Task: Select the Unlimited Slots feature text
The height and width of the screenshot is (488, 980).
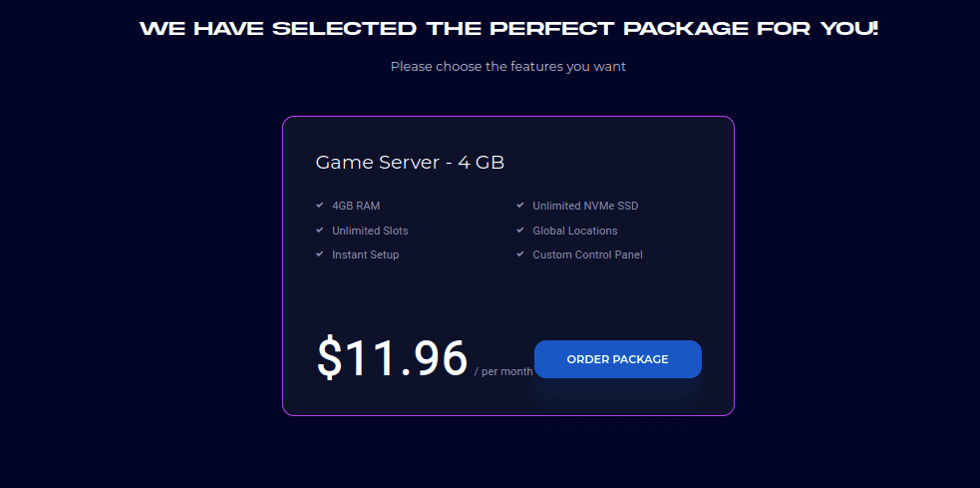Action: click(x=370, y=231)
